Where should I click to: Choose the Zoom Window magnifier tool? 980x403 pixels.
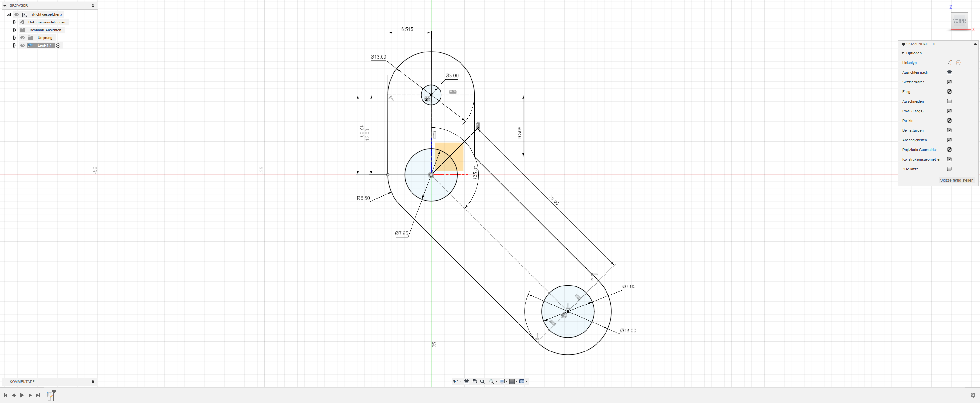[491, 381]
